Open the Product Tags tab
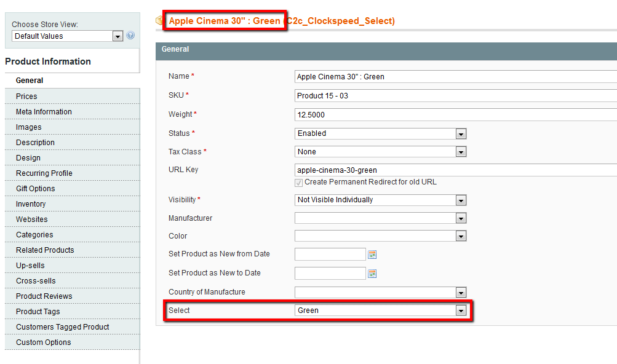 coord(73,311)
